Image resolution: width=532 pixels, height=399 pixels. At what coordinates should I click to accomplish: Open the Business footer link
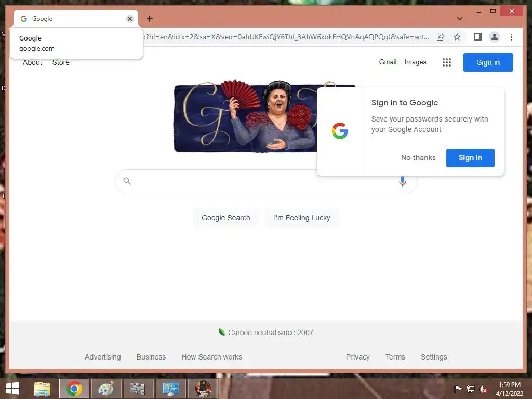click(x=151, y=357)
